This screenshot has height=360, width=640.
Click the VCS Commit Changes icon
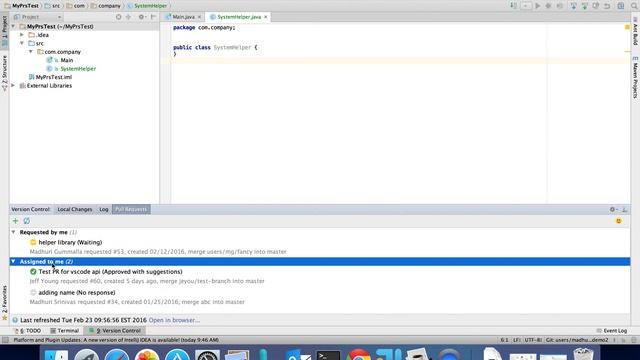[x=584, y=6]
